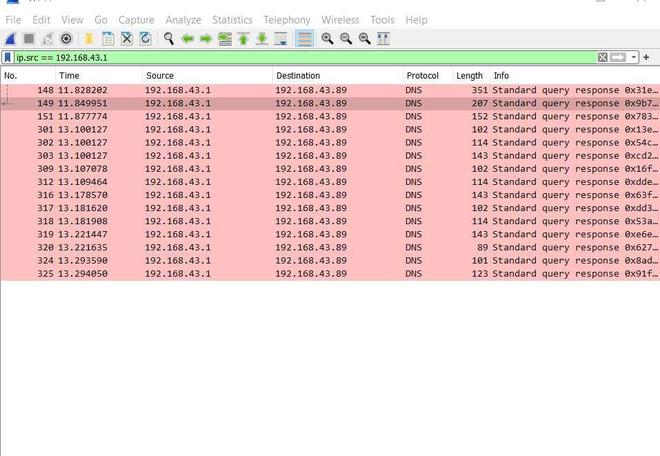Select packet 318 at time 13.181908

pyautogui.click(x=330, y=221)
